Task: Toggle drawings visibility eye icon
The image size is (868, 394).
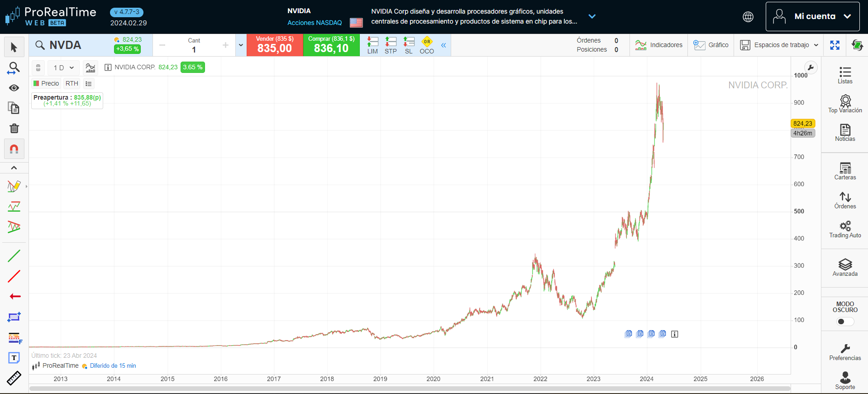Action: pos(14,88)
